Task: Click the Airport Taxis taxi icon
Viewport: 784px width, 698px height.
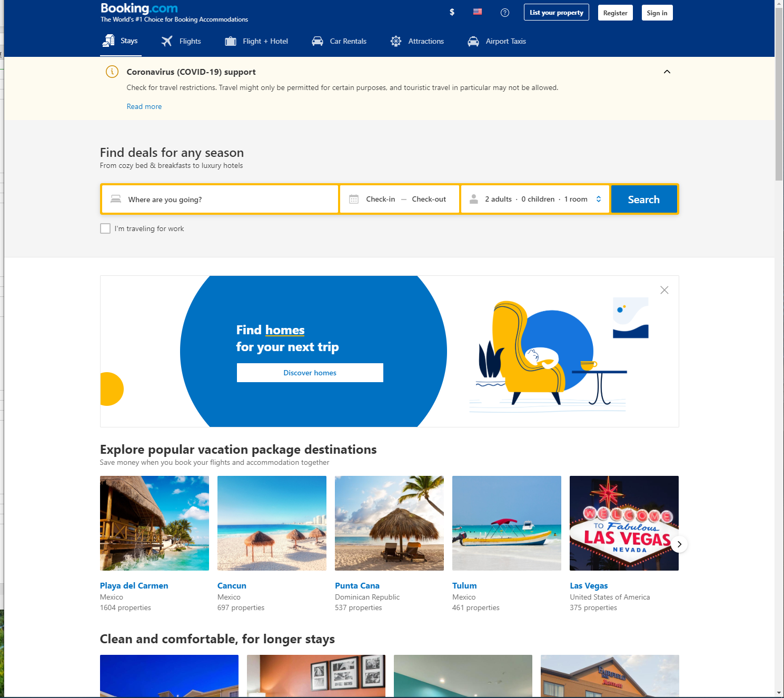Action: click(x=473, y=41)
